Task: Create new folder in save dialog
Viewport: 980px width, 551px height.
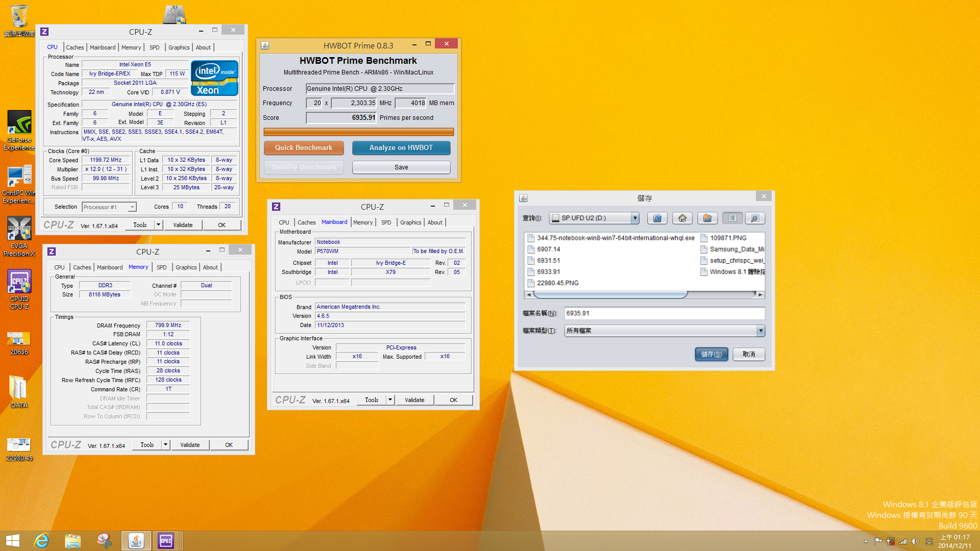Action: [707, 218]
